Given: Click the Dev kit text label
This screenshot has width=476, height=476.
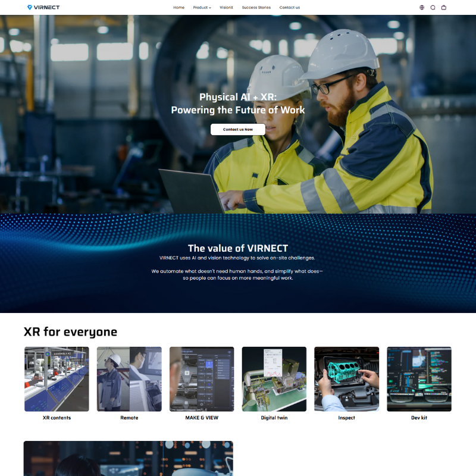Looking at the screenshot, I should click(419, 418).
